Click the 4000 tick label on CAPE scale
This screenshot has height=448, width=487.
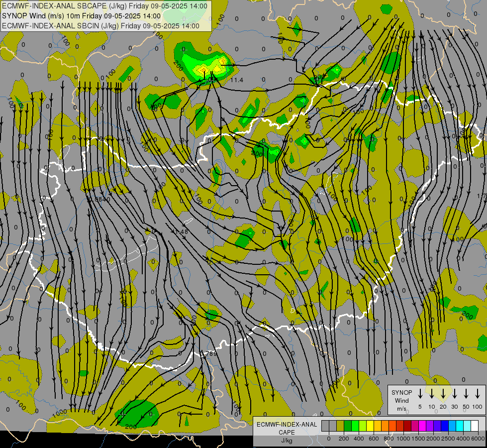coord(463,439)
